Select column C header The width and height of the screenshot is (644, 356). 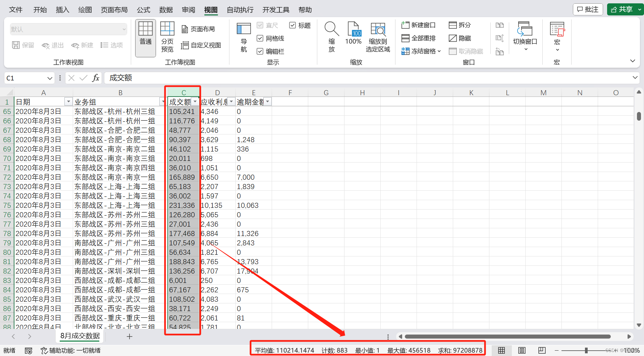(x=183, y=93)
